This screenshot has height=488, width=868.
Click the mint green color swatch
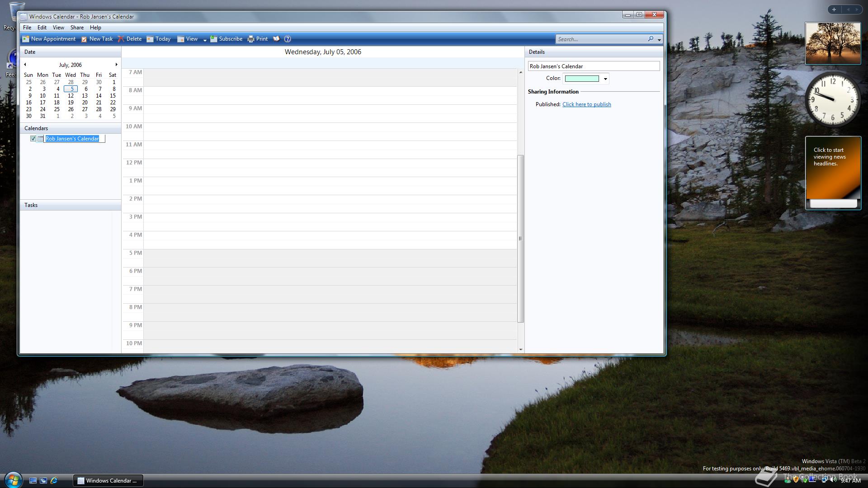[x=582, y=79]
